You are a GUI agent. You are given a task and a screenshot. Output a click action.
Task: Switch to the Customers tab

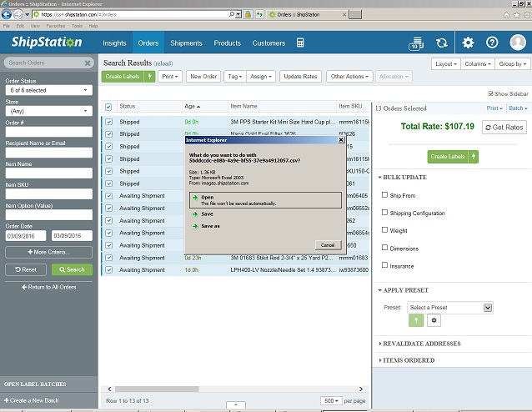(269, 43)
